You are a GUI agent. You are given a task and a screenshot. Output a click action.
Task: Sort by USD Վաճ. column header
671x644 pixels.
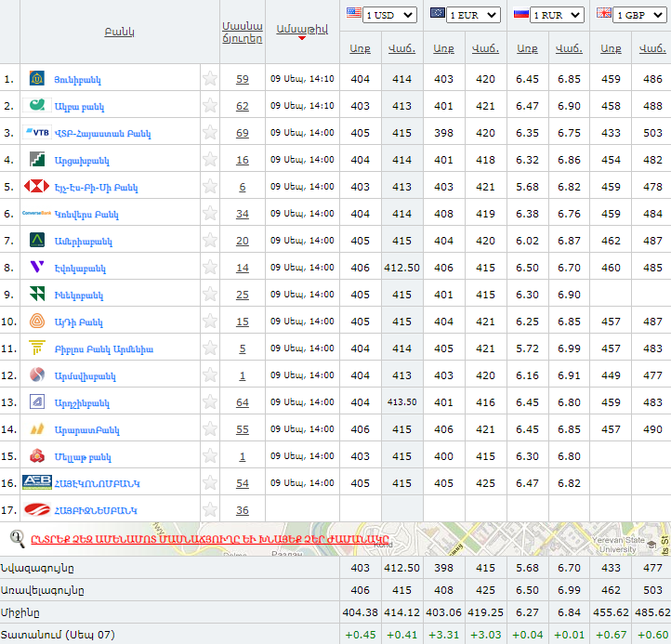pos(401,48)
